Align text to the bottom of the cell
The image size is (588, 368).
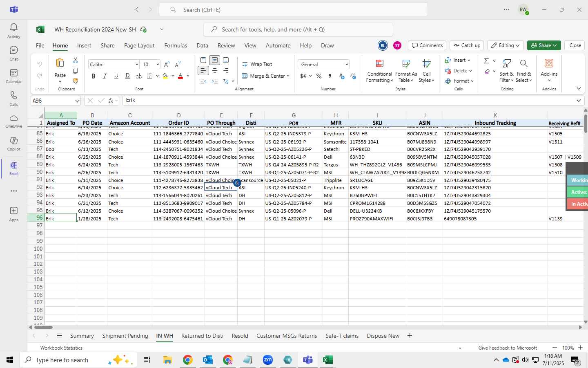click(x=226, y=60)
